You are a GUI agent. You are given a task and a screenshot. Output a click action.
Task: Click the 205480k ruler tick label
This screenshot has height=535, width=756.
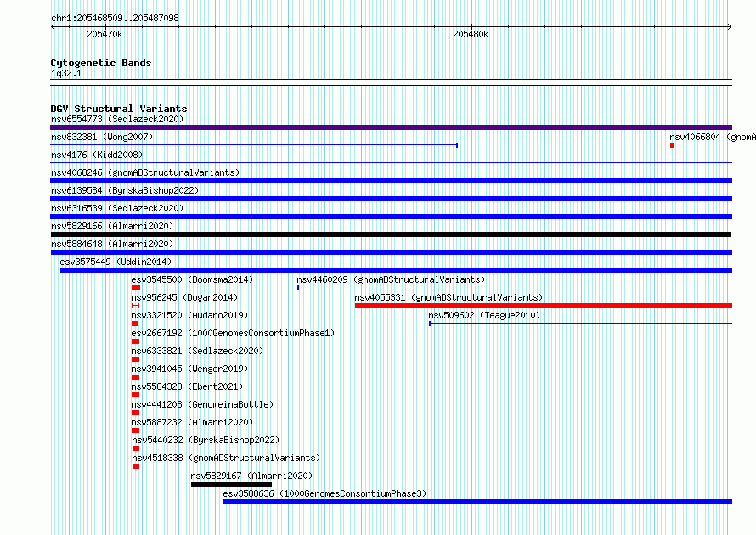pyautogui.click(x=471, y=34)
